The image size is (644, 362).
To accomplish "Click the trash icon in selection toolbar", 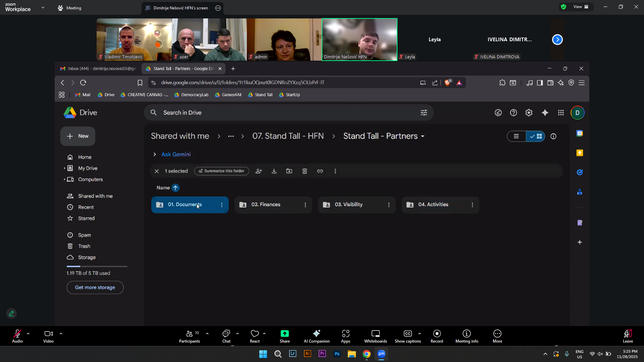I will pyautogui.click(x=305, y=171).
